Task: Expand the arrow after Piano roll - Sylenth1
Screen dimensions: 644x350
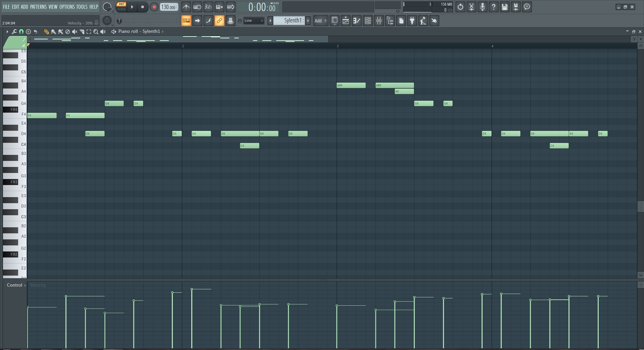Action: click(x=163, y=32)
